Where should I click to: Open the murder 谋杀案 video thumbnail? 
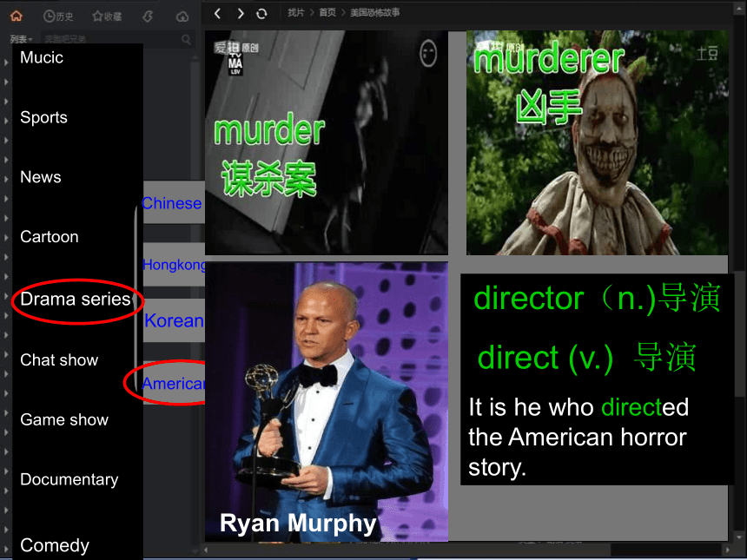[327, 142]
